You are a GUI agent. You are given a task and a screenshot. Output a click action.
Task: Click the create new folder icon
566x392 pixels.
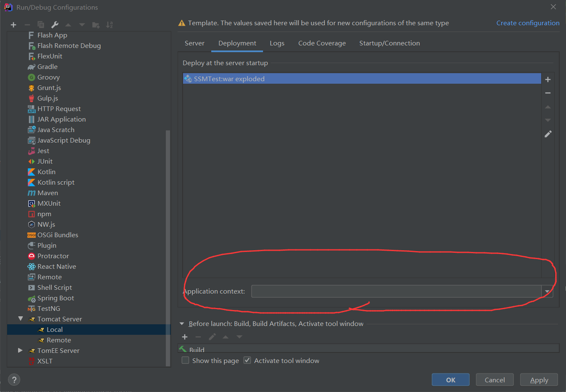pyautogui.click(x=96, y=25)
